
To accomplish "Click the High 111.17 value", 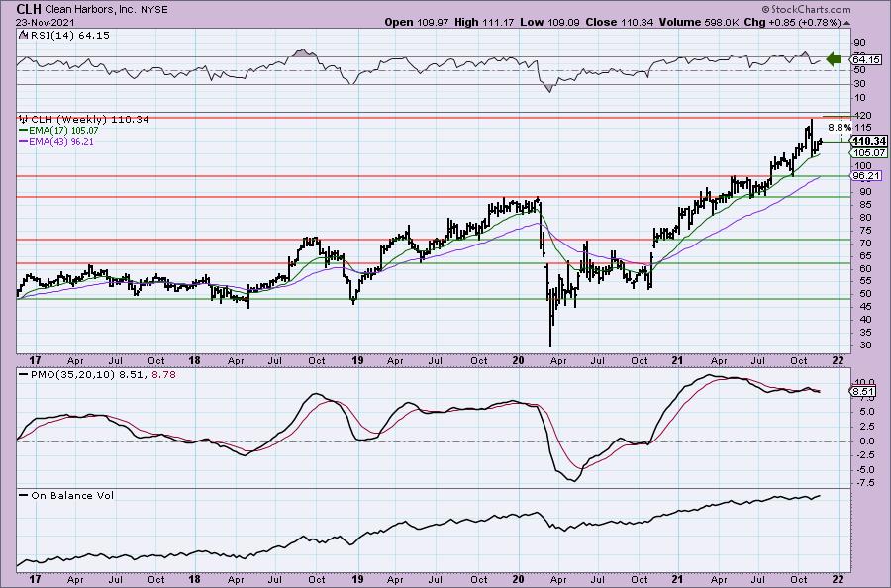I will pos(483,22).
